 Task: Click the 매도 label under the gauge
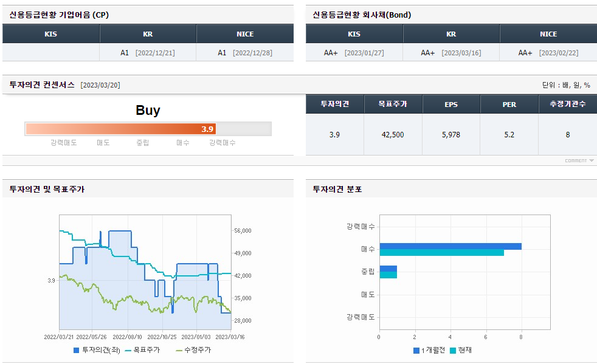click(103, 143)
